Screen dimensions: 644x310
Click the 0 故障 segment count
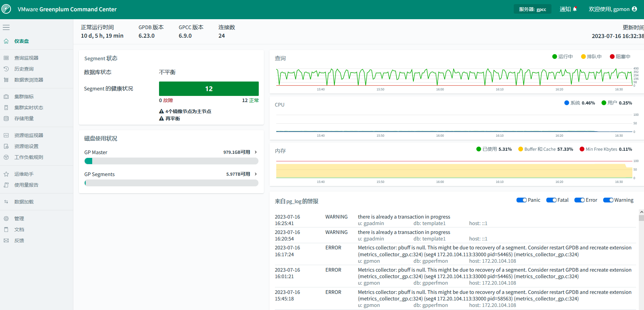166,100
